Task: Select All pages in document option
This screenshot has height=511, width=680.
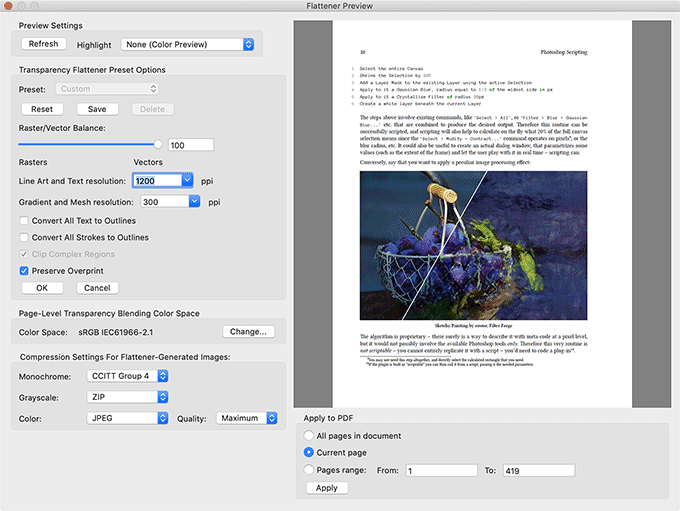Action: (x=308, y=435)
